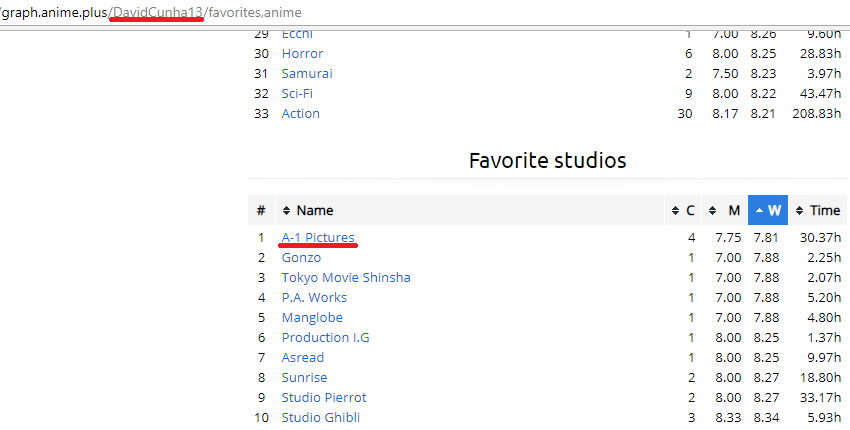Open the Horror genre link
The image size is (850, 430).
[x=302, y=53]
